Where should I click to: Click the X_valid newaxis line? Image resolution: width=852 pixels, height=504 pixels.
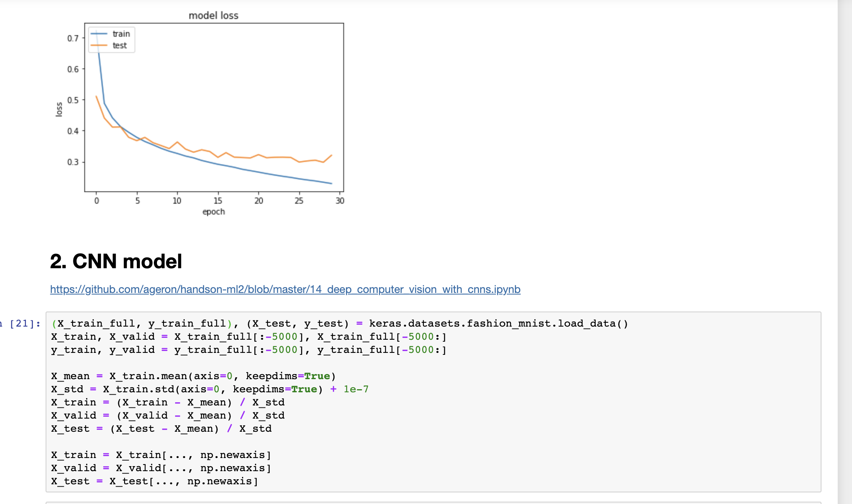pyautogui.click(x=160, y=468)
